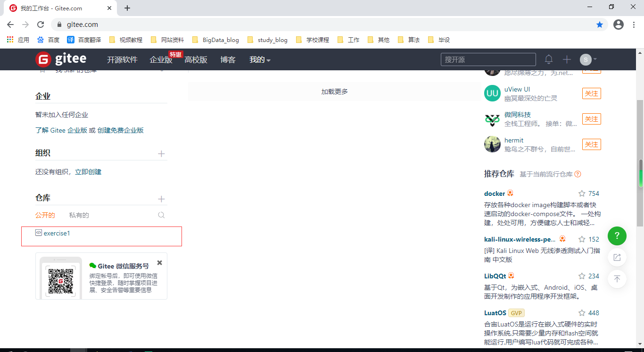Screen dimensions: 644x352
Task: Open the hermit user avatar
Action: tap(492, 144)
